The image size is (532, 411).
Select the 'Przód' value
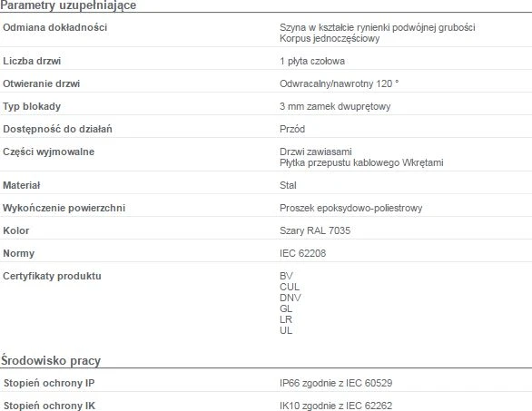point(292,129)
